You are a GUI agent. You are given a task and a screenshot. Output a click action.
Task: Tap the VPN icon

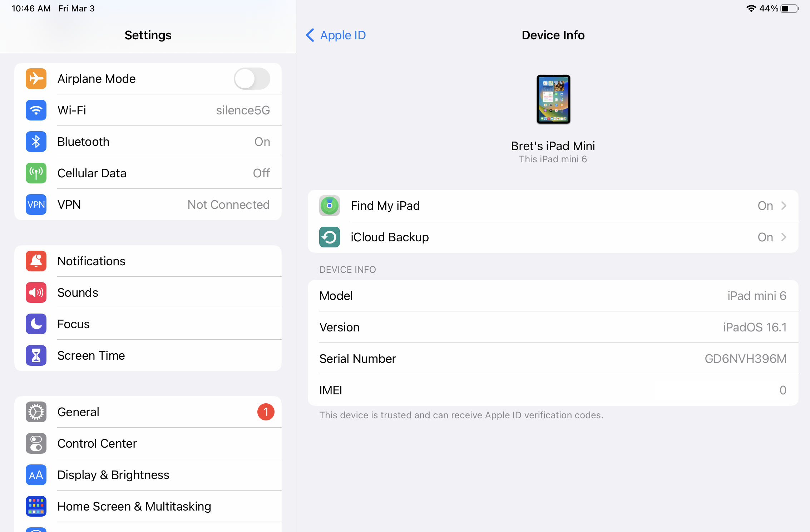point(36,205)
